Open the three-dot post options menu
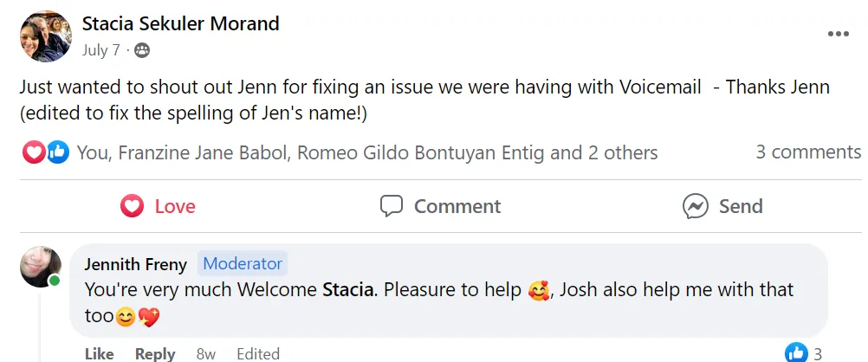 [x=838, y=35]
